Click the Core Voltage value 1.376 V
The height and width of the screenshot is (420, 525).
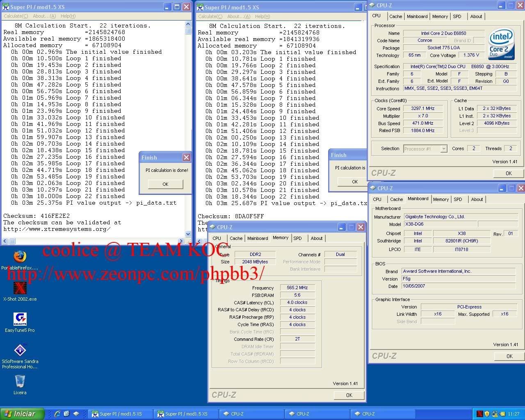pos(471,55)
